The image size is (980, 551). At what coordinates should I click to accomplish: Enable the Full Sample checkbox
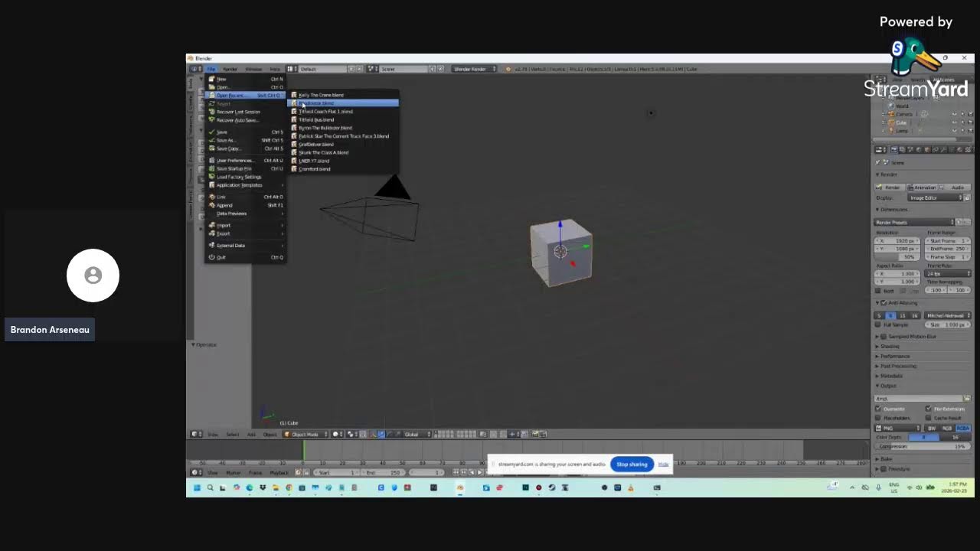(x=877, y=324)
